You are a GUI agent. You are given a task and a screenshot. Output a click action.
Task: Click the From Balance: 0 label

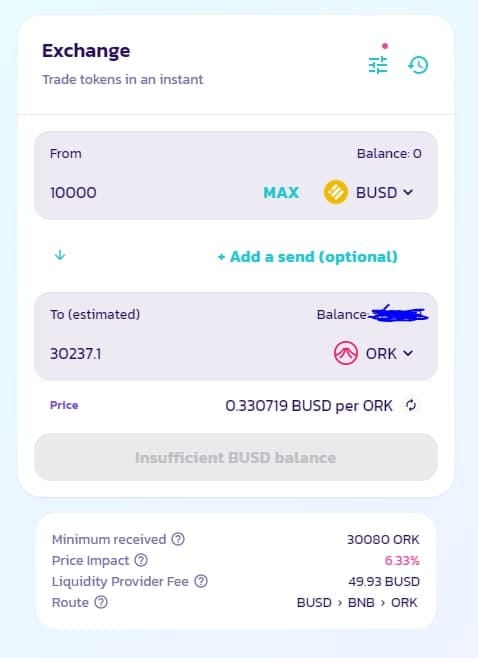pos(389,154)
